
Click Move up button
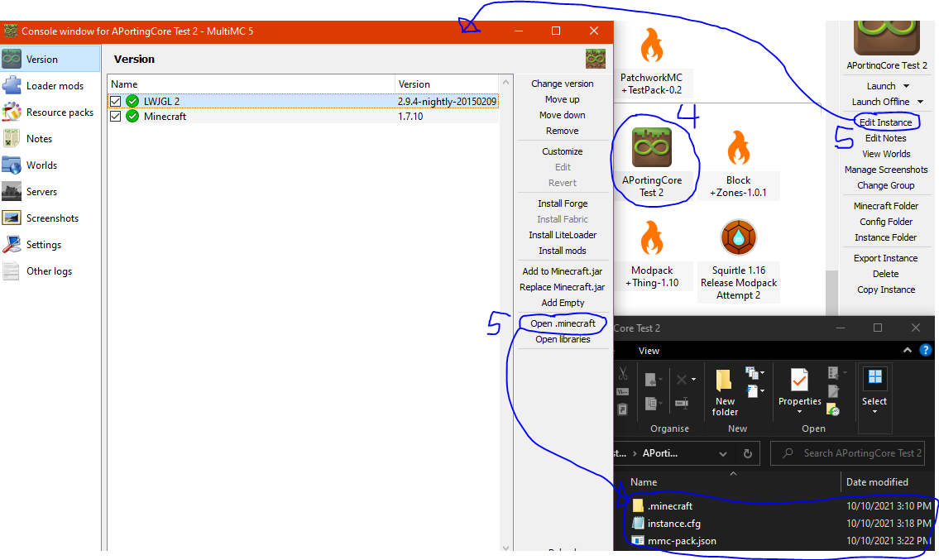(x=563, y=99)
